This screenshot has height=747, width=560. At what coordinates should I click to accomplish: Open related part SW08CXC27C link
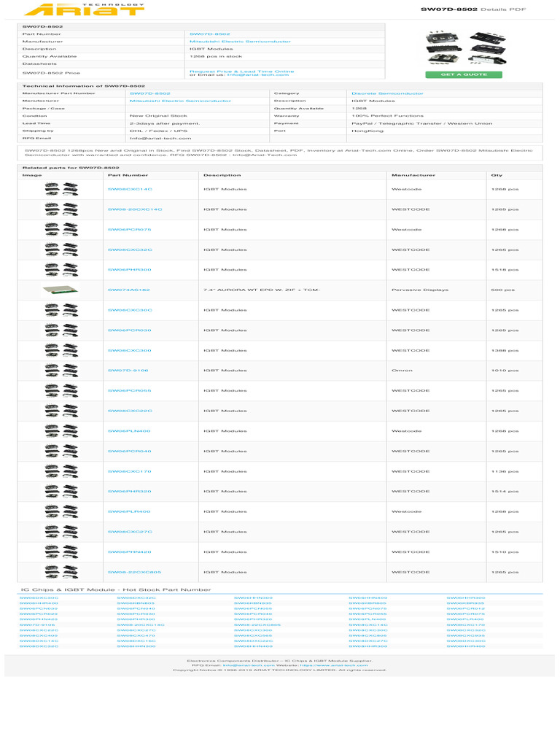[x=130, y=532]
